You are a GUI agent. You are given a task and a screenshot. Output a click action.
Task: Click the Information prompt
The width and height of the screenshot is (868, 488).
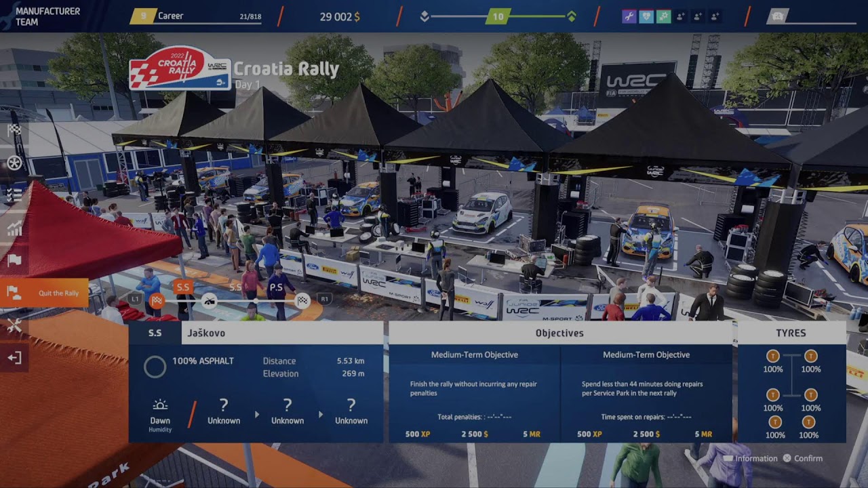coord(750,458)
